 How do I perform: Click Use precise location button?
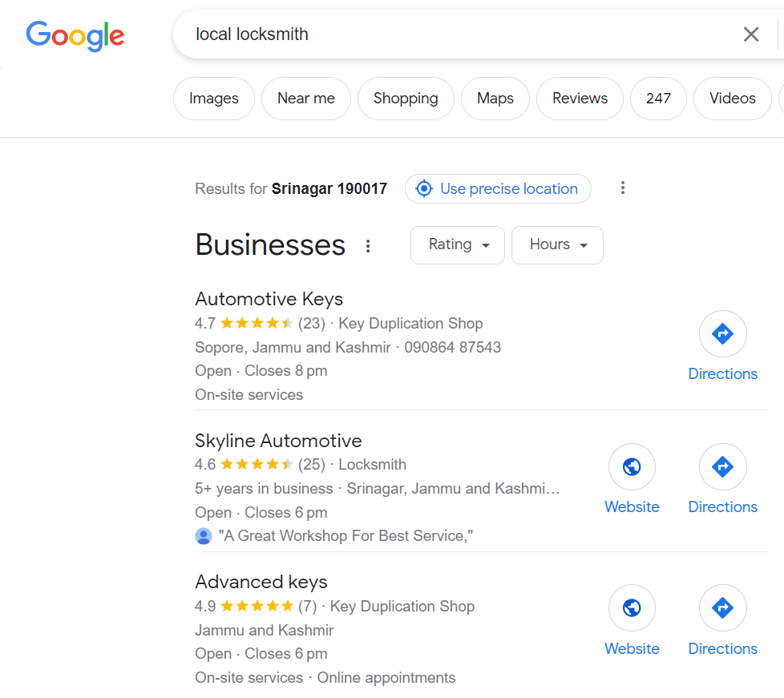(x=498, y=188)
